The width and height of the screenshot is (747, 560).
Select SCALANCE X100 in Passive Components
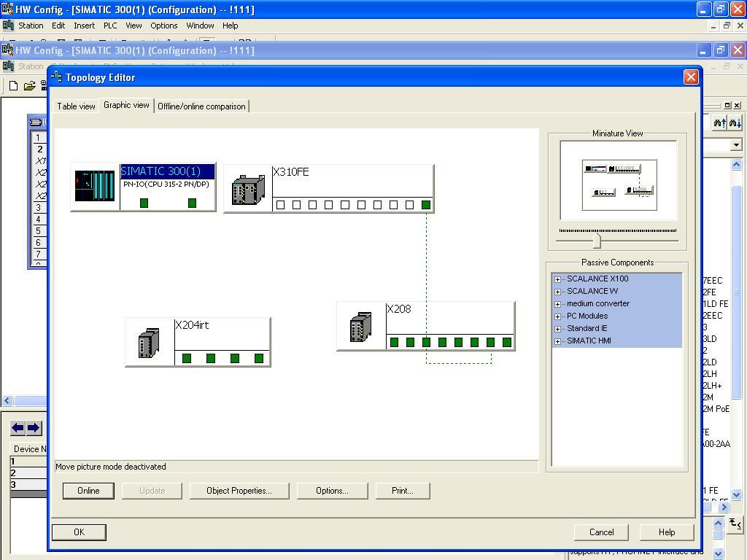coord(597,279)
